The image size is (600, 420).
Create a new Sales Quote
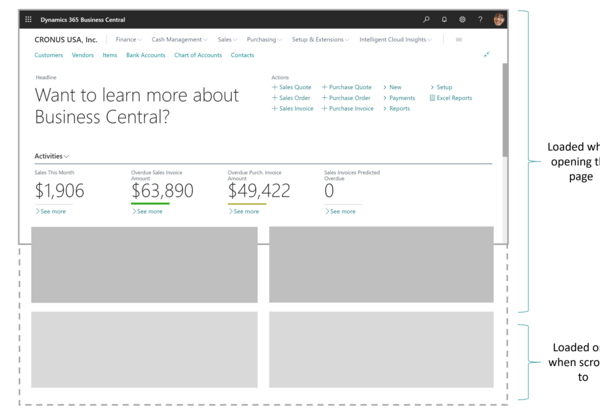pos(292,87)
